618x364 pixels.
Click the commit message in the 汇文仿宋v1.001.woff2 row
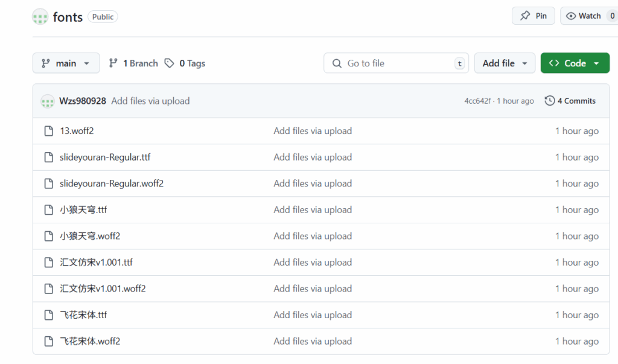313,289
